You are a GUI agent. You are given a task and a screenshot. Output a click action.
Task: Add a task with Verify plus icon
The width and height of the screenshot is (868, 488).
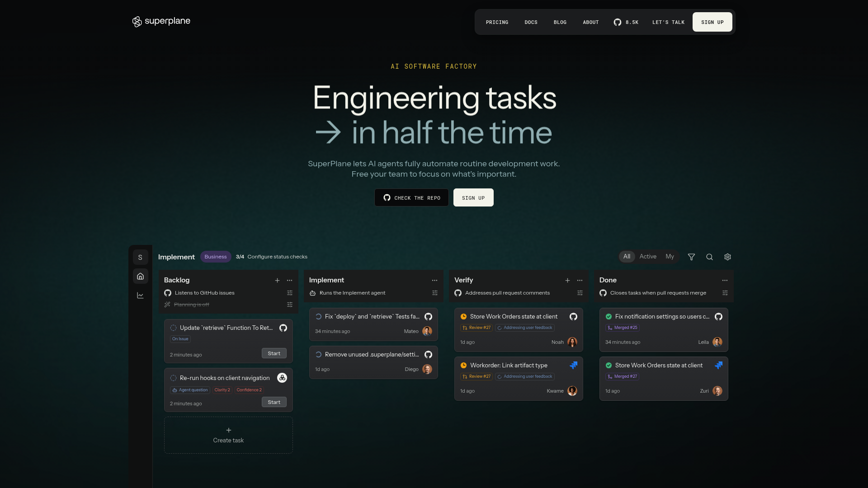(567, 280)
